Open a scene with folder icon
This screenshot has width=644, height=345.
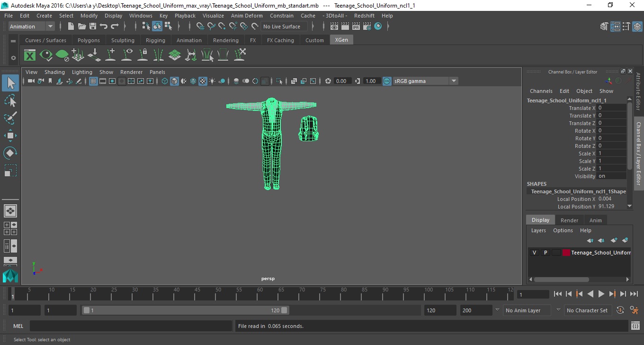(82, 27)
